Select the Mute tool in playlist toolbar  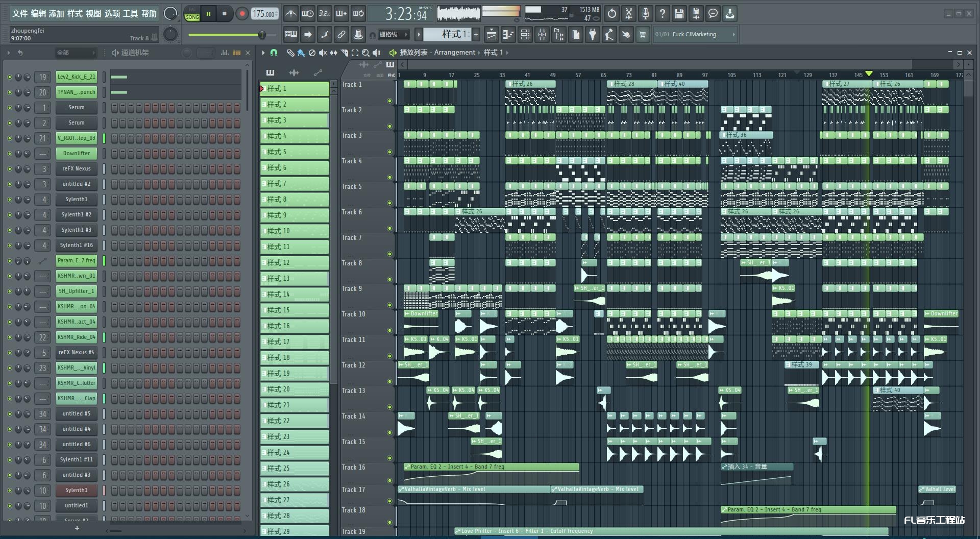coord(323,53)
